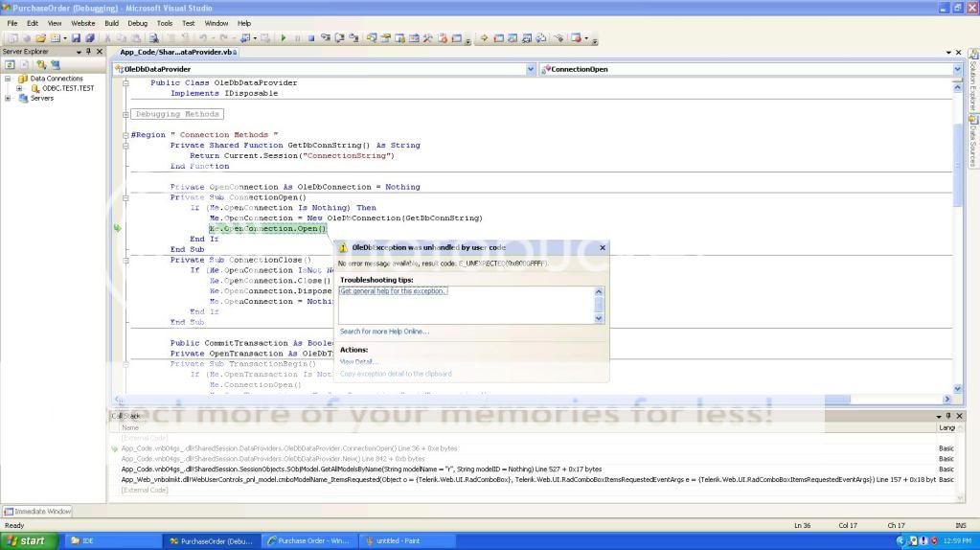Click the Refresh icon in Server Explorer
Screen dimensions: 980x550
[10, 64]
